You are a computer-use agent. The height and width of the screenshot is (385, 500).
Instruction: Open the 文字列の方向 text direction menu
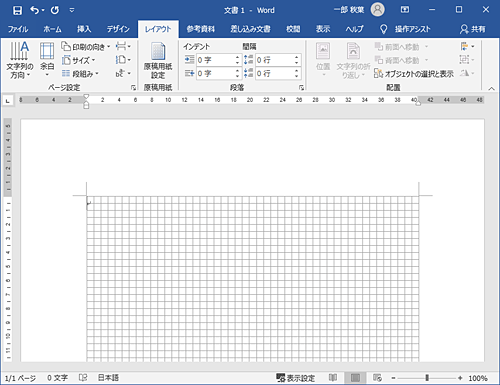point(19,61)
